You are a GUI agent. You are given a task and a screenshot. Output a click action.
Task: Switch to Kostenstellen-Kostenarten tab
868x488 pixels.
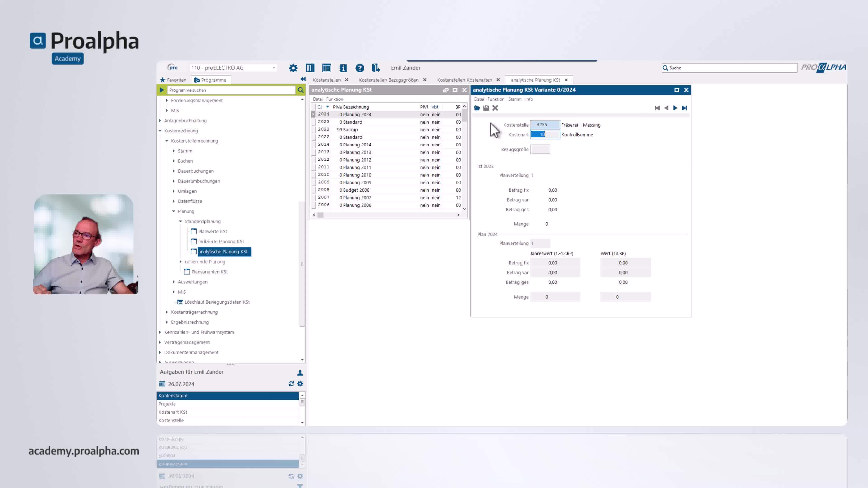464,80
